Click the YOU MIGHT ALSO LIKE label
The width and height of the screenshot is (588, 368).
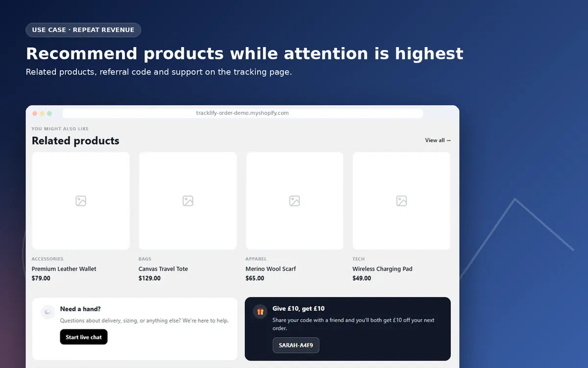(60, 129)
